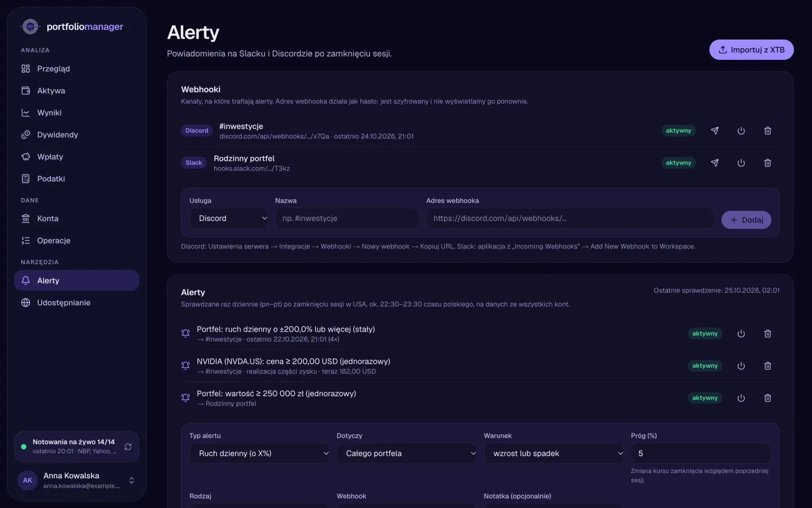The width and height of the screenshot is (812, 508).
Task: Send test message to #inwestycje webhook
Action: pyautogui.click(x=715, y=131)
